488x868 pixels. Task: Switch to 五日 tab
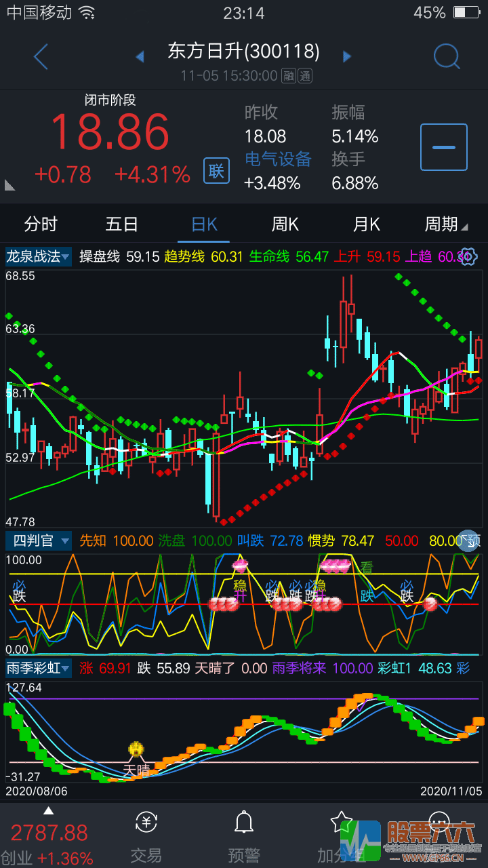coord(122,224)
